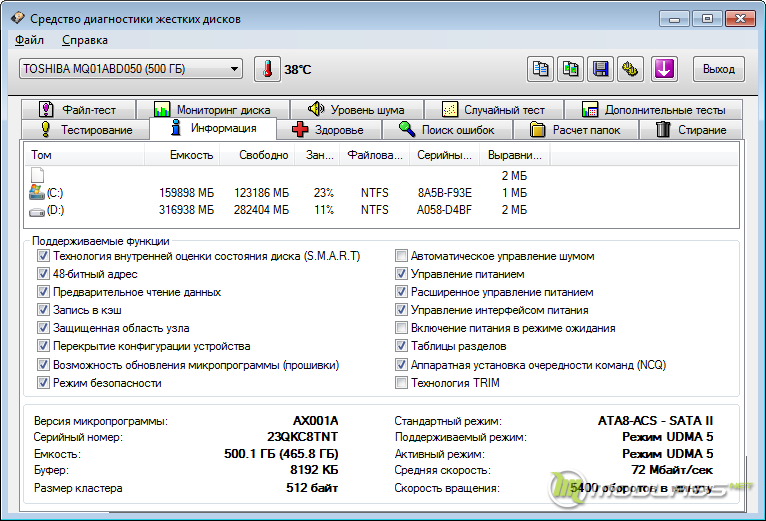
Task: Enable the Технология TRIM checkbox
Action: [401, 383]
